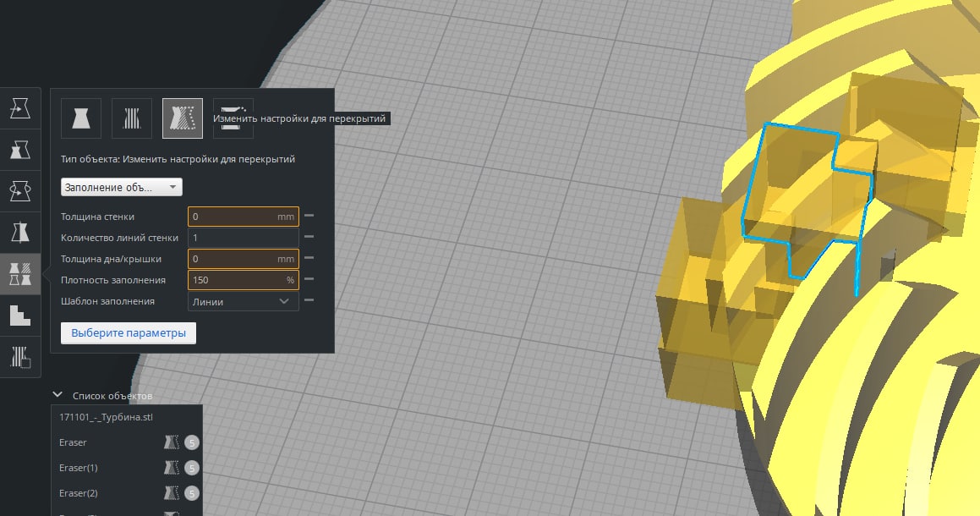Image resolution: width=980 pixels, height=516 pixels.
Task: Select the Mirror tool in left toolbar
Action: [x=20, y=233]
